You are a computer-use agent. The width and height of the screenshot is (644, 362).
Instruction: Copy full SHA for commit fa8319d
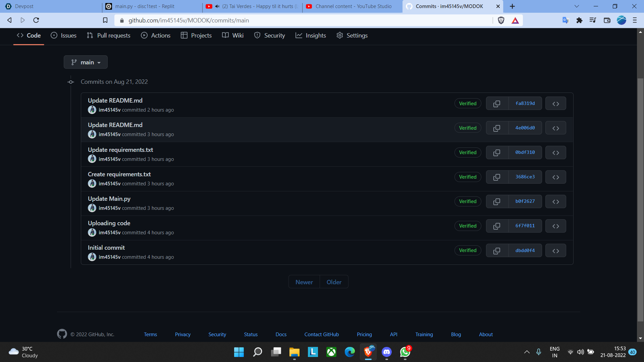click(497, 104)
